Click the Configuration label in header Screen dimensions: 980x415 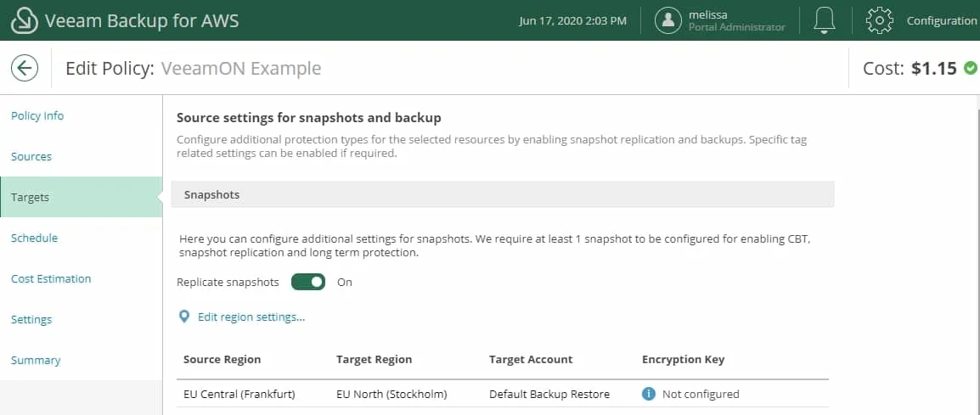click(x=941, y=20)
